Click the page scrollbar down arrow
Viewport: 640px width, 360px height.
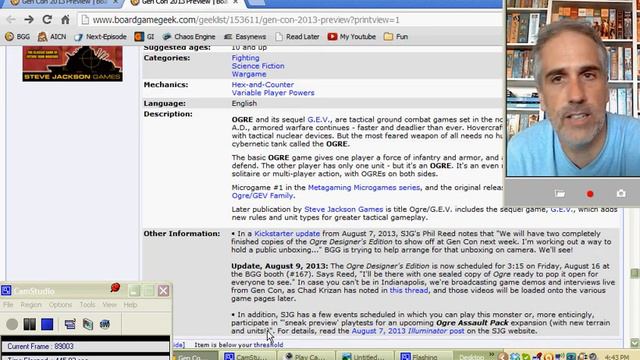pos(634,343)
